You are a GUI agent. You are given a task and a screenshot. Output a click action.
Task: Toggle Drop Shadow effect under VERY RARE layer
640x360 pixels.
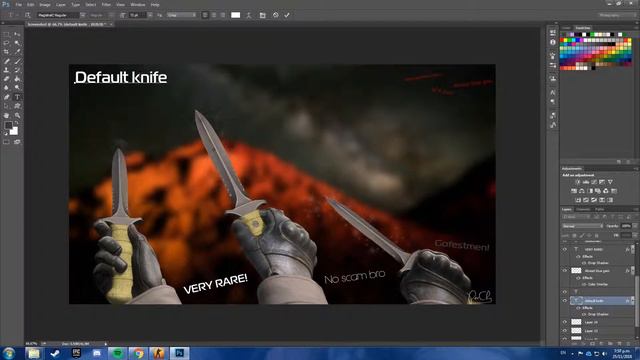584,263
